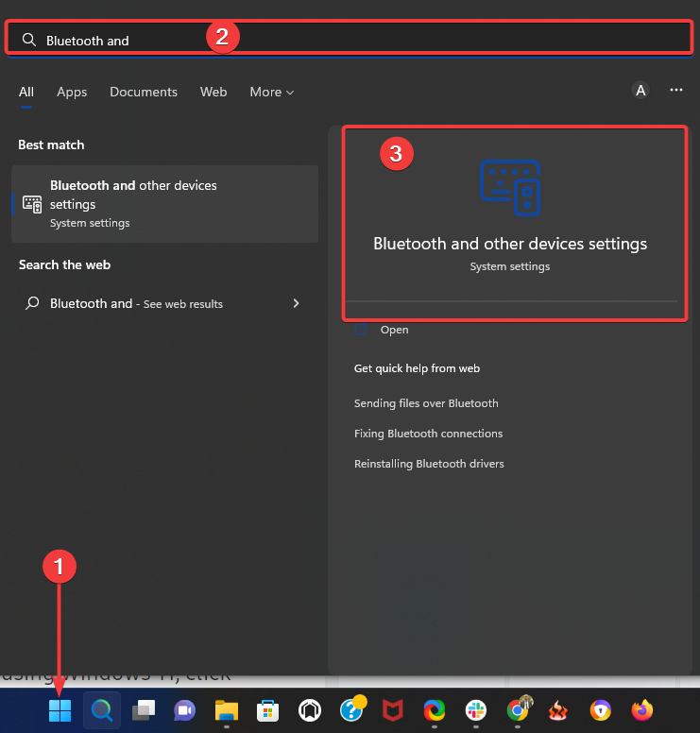Viewport: 700px width, 733px height.
Task: Open the three-dot options menu
Action: [676, 90]
